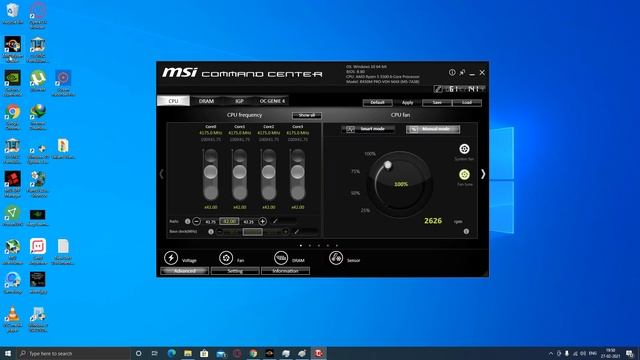Click the info icon beside Base clock
The image size is (640, 360).
coord(211,231)
